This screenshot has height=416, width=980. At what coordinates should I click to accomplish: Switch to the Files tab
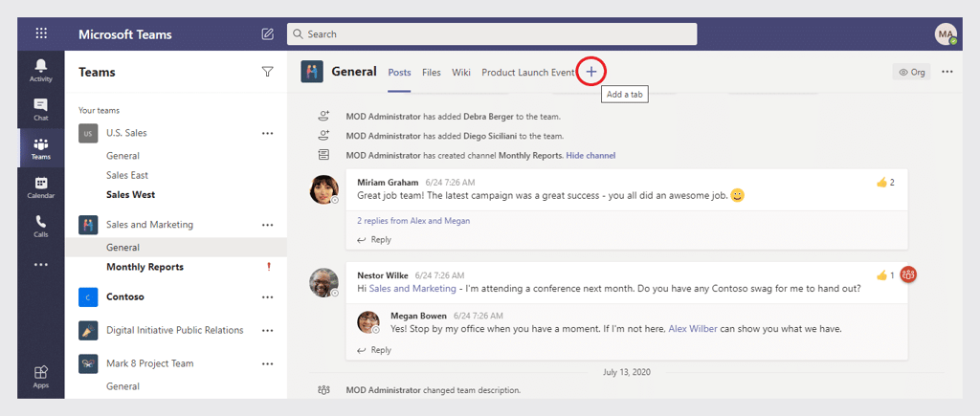(432, 73)
